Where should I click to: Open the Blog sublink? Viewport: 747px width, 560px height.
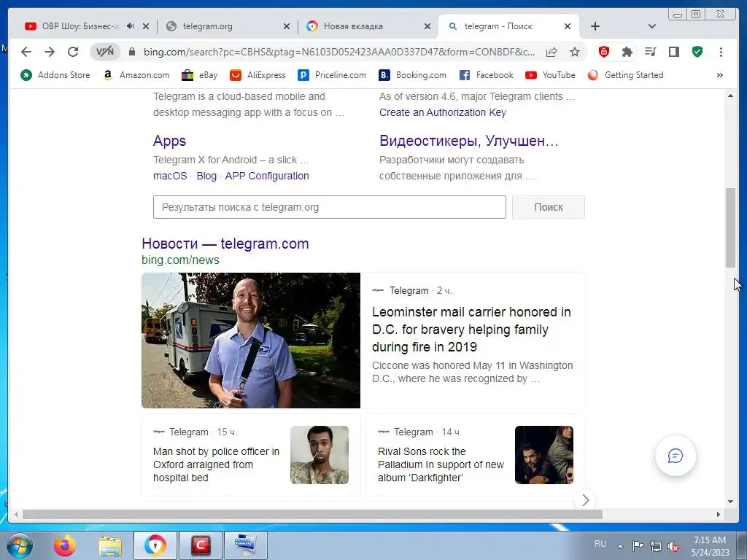(206, 176)
